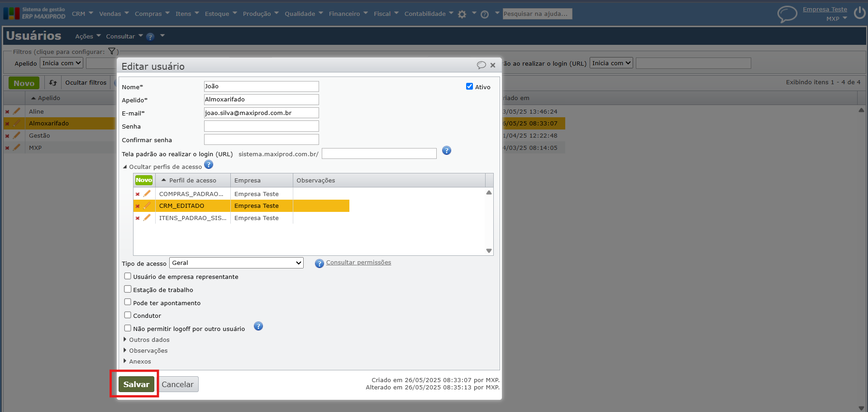868x412 pixels.
Task: Click the filter funnel icon
Action: [x=112, y=51]
